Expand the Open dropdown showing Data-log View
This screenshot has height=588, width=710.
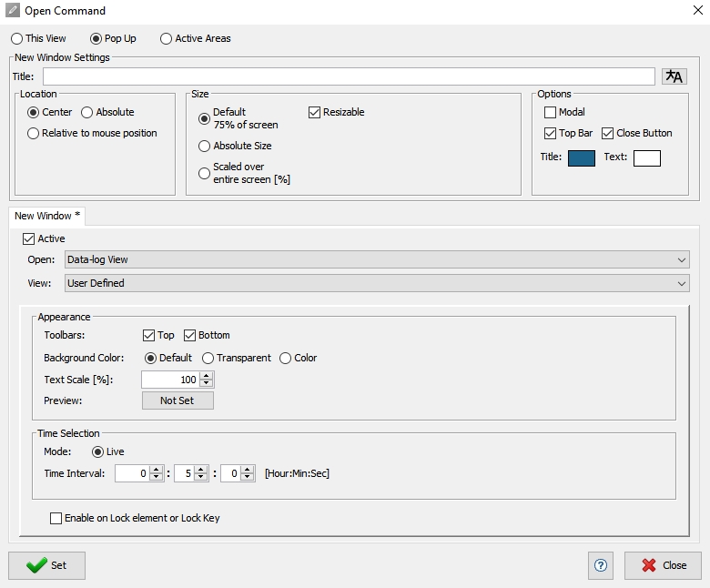377,259
